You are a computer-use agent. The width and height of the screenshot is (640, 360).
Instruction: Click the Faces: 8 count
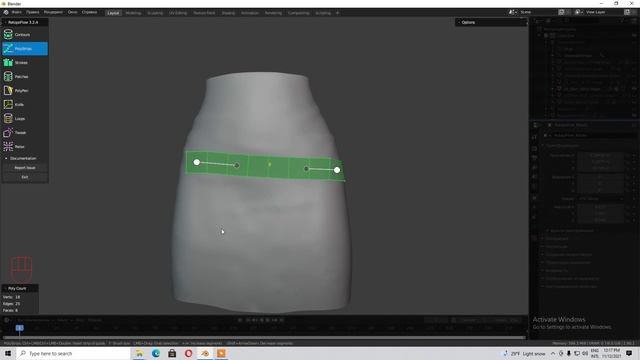10,310
